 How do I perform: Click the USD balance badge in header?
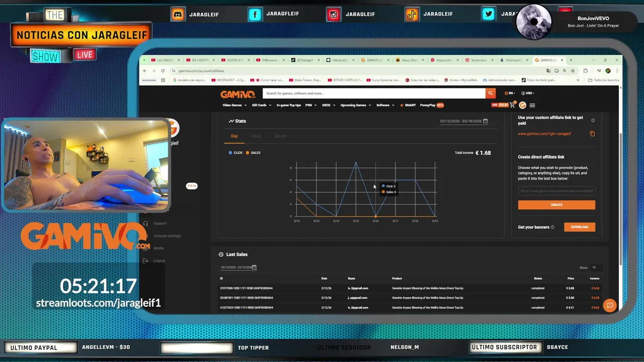point(500,105)
